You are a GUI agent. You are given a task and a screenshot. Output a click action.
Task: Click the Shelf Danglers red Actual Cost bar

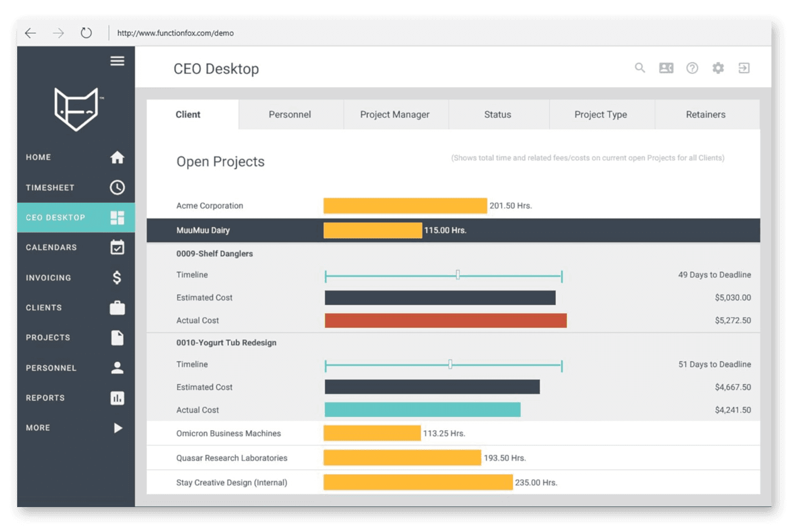click(446, 321)
